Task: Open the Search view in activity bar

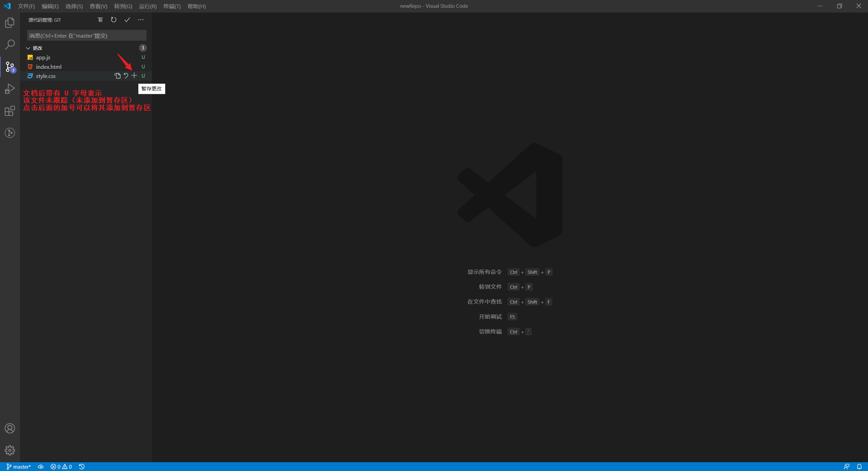Action: click(10, 44)
